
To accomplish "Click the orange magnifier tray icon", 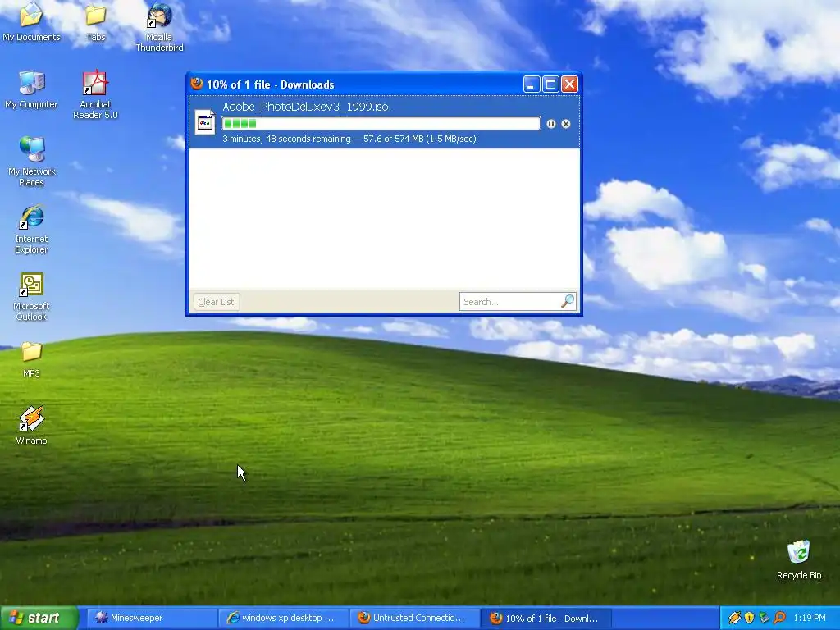I will click(x=779, y=618).
